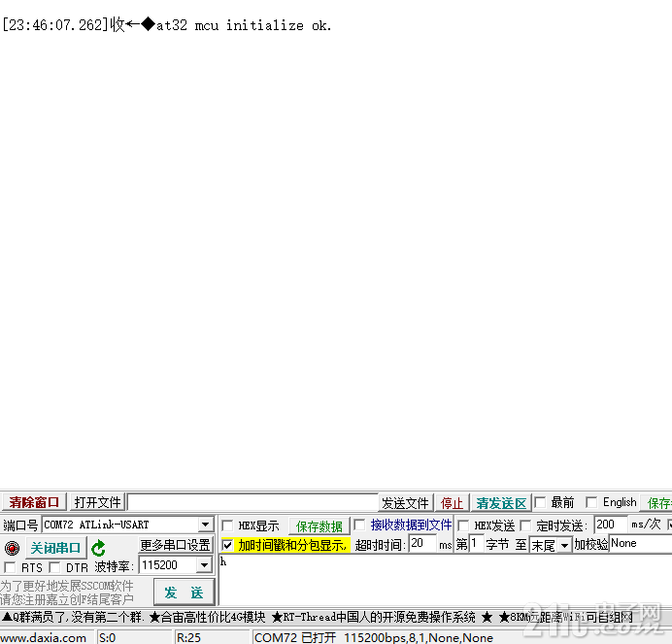Viewport: 672px width, 644px height.
Task: Click the timeout 20 ms input field
Action: coord(422,544)
